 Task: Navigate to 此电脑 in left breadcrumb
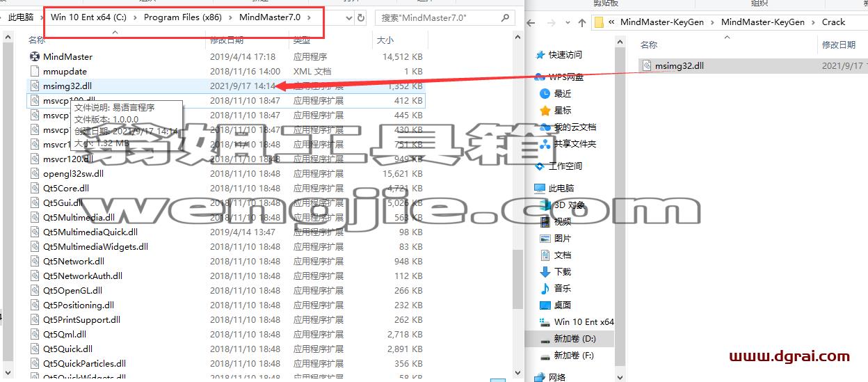21,17
